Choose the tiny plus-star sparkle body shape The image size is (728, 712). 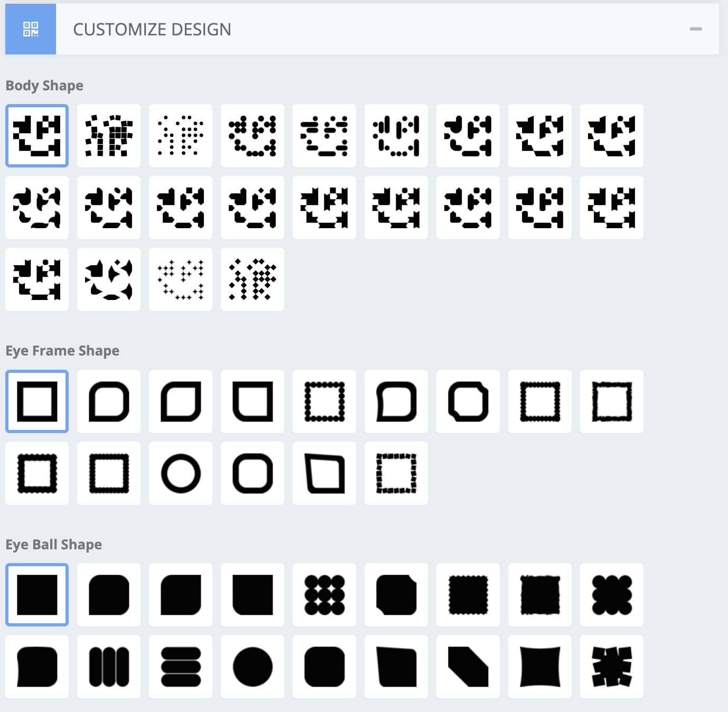(x=181, y=279)
